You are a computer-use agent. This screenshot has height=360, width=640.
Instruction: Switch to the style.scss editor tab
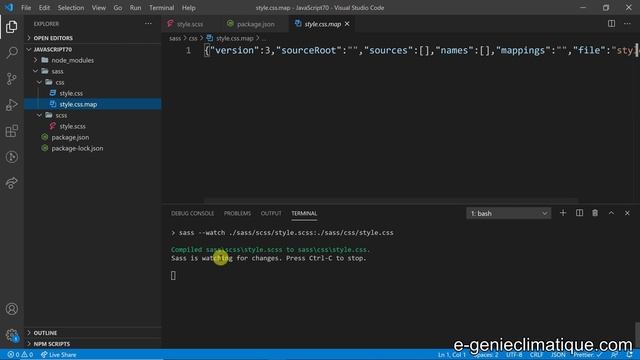point(190,24)
